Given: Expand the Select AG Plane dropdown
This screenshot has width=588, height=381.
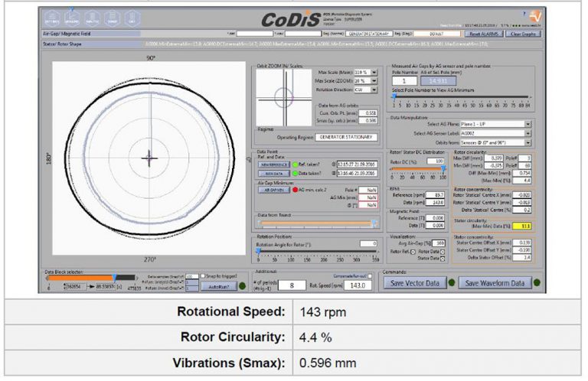Looking at the screenshot, I should [528, 123].
